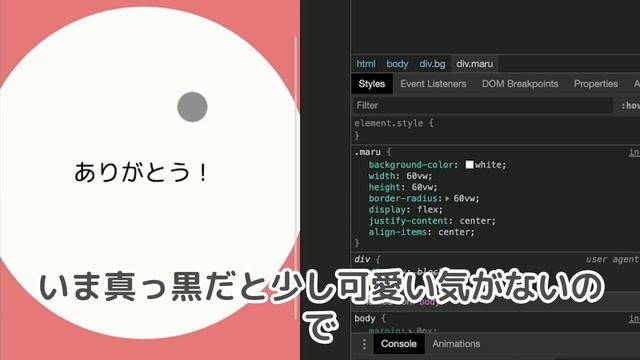Screen dimensions: 640x360
Task: Open the DOM Breakpoints tab
Action: click(520, 84)
